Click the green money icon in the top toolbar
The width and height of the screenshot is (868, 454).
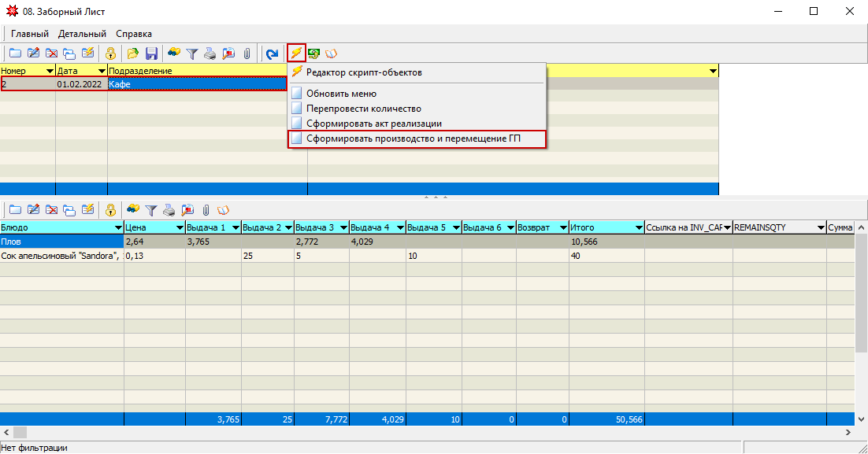[313, 54]
